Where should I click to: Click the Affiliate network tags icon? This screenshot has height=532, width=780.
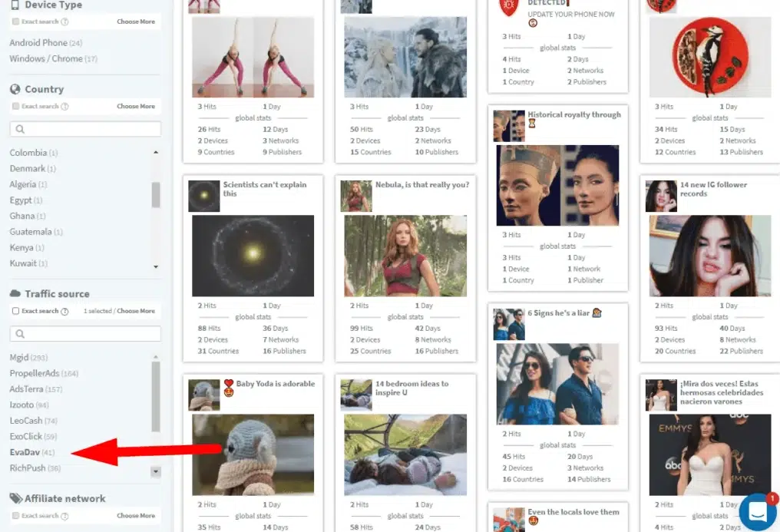(15, 498)
